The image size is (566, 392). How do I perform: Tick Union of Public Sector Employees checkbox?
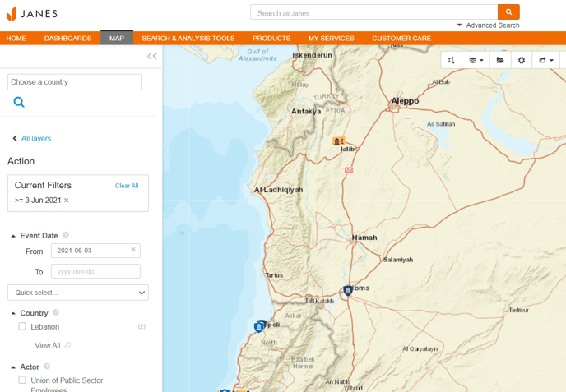[22, 380]
